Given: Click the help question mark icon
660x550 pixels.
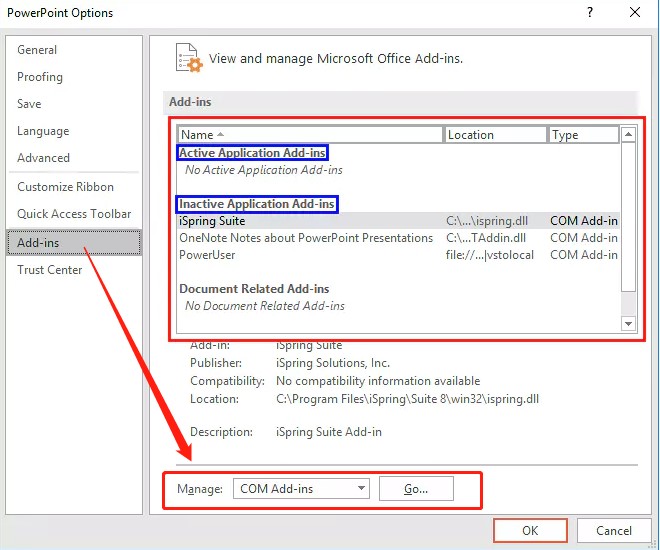Looking at the screenshot, I should click(x=590, y=12).
